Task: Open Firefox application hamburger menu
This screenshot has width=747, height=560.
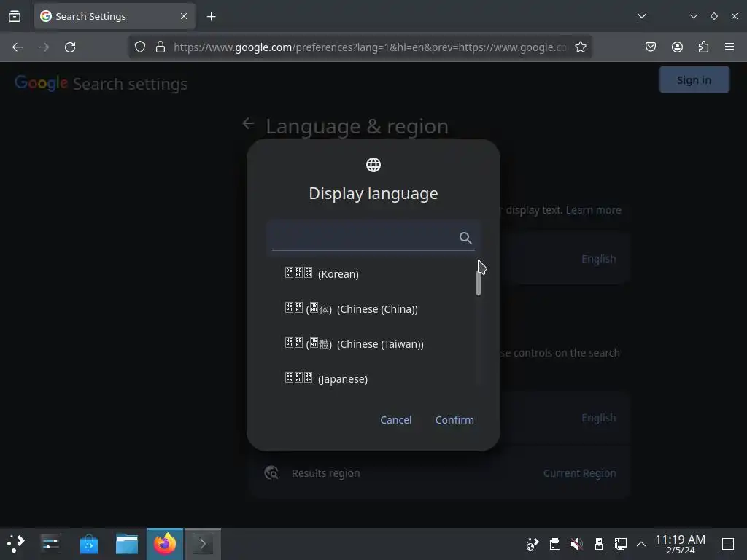Action: tap(729, 47)
